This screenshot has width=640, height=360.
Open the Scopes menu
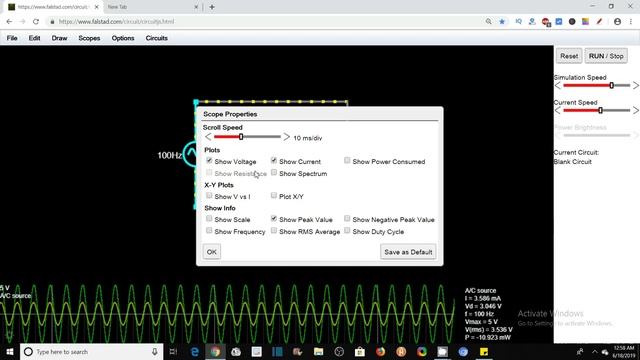point(89,38)
